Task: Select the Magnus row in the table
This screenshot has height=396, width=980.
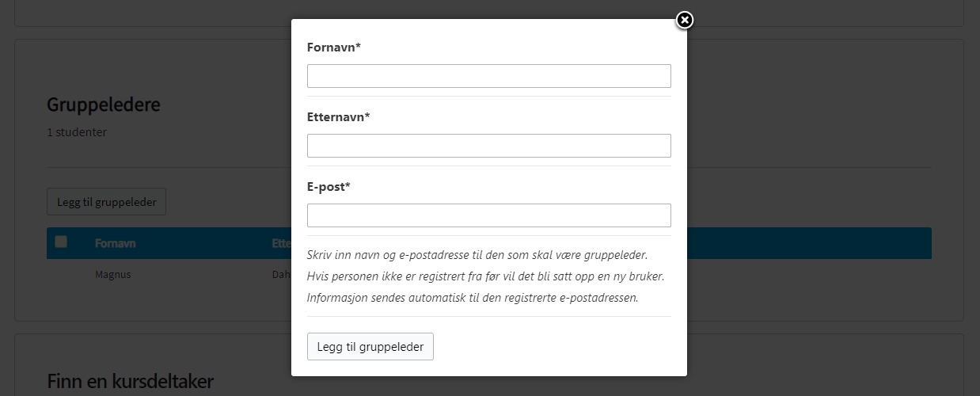Action: point(112,275)
